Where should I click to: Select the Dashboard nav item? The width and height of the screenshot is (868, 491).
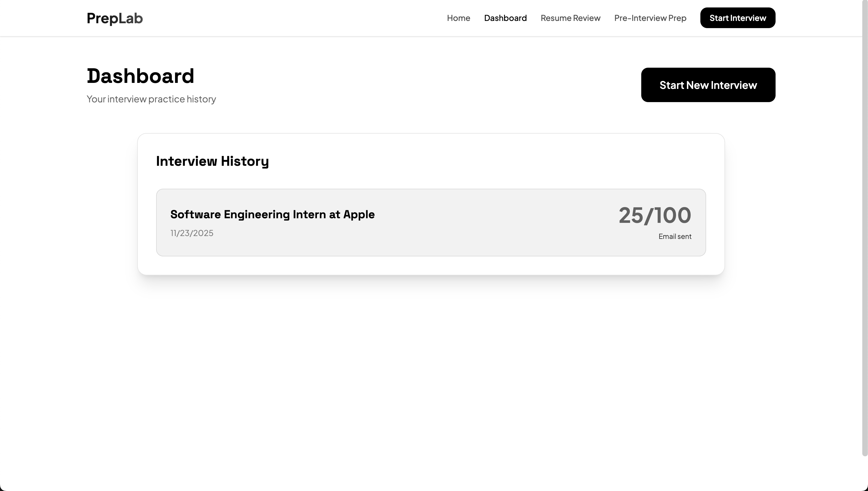[x=505, y=18]
